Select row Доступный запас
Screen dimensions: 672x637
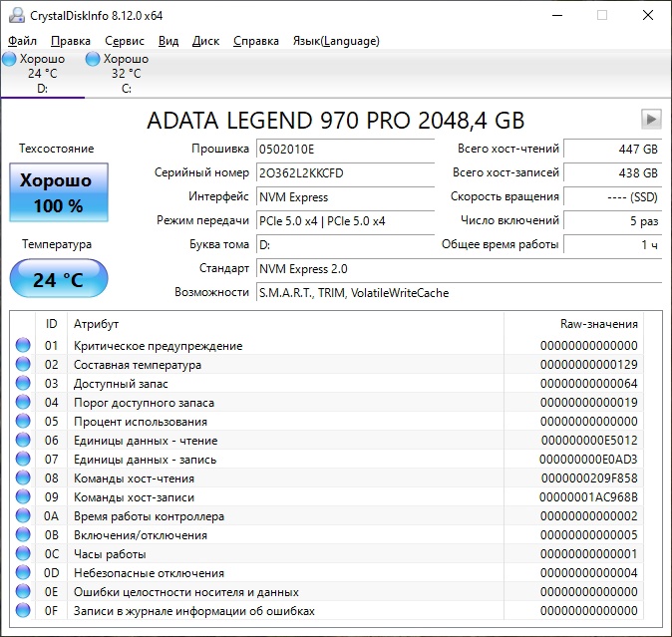coord(327,383)
